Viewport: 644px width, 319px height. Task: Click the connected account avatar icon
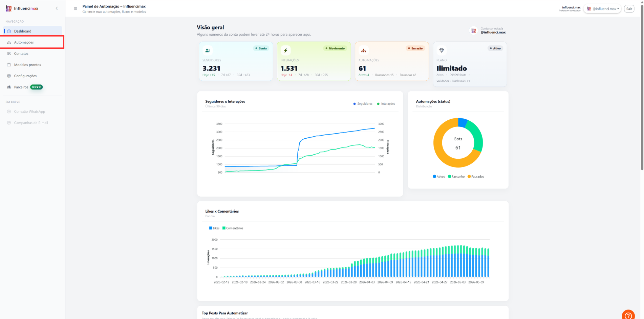pos(473,31)
